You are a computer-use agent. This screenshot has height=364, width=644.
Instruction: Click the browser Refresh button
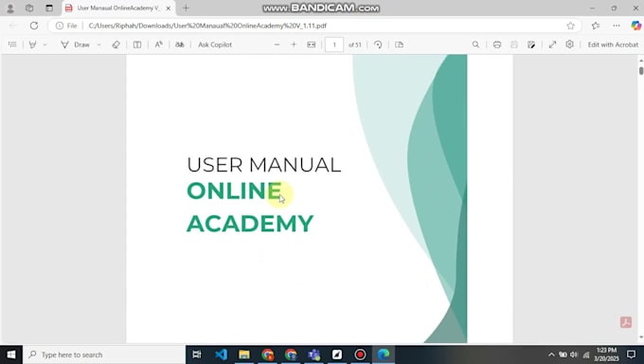(34, 26)
